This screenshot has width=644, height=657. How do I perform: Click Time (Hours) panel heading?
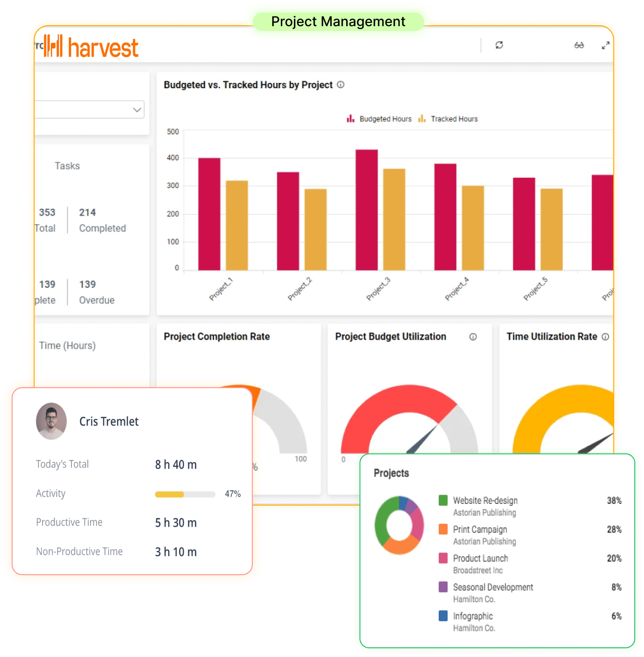67,345
